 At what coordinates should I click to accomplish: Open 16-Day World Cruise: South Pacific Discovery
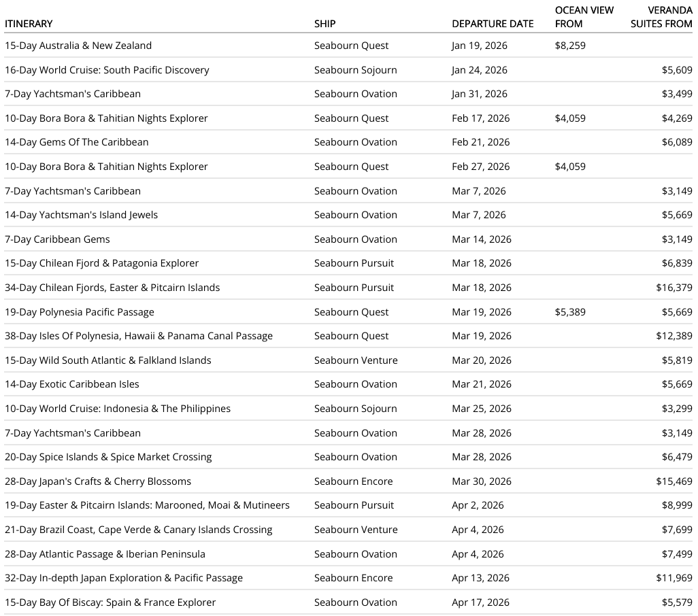(107, 70)
